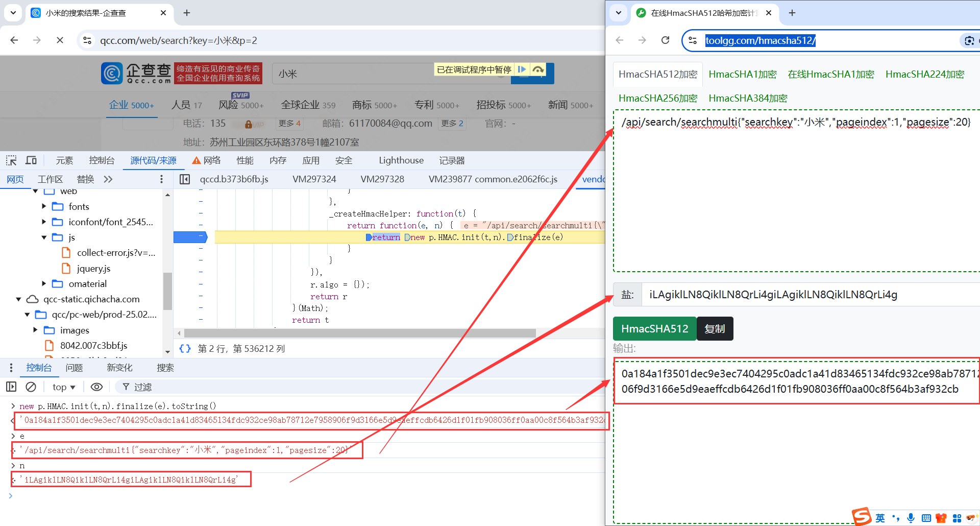Open the 搜索 drawer tab
This screenshot has height=526, width=980.
click(165, 368)
